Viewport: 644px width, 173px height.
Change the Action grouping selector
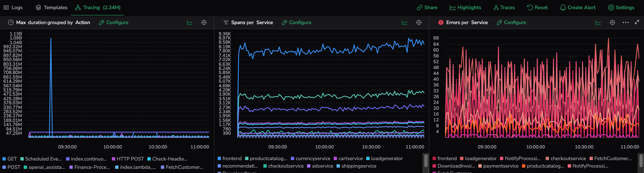point(83,22)
